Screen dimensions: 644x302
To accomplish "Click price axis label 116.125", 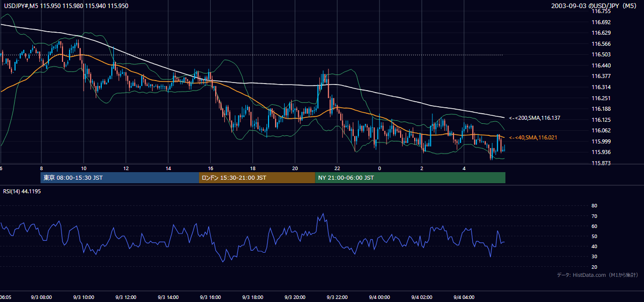I will click(x=601, y=120).
